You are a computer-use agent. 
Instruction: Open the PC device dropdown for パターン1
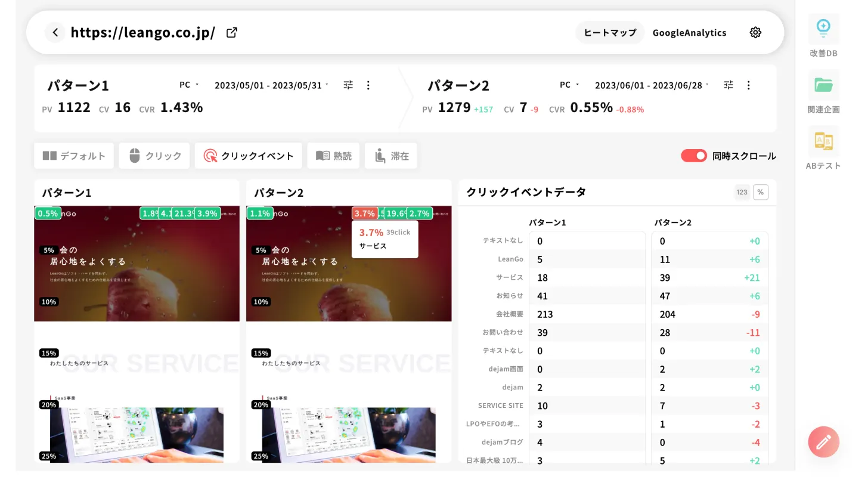click(x=187, y=85)
